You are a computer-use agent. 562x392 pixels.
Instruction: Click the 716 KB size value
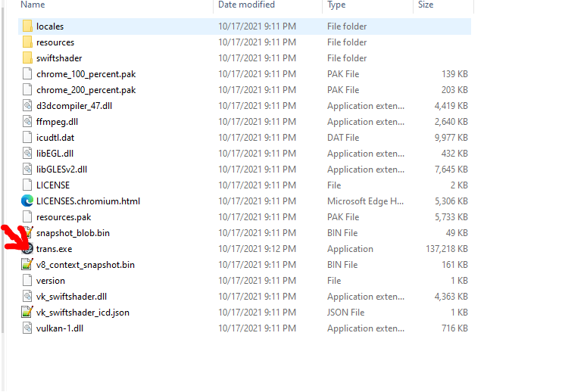[455, 328]
